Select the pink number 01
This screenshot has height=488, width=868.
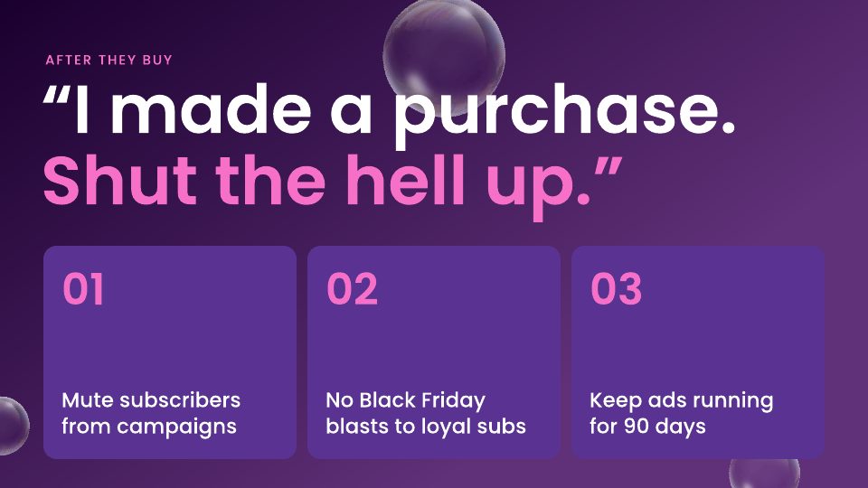click(x=83, y=288)
